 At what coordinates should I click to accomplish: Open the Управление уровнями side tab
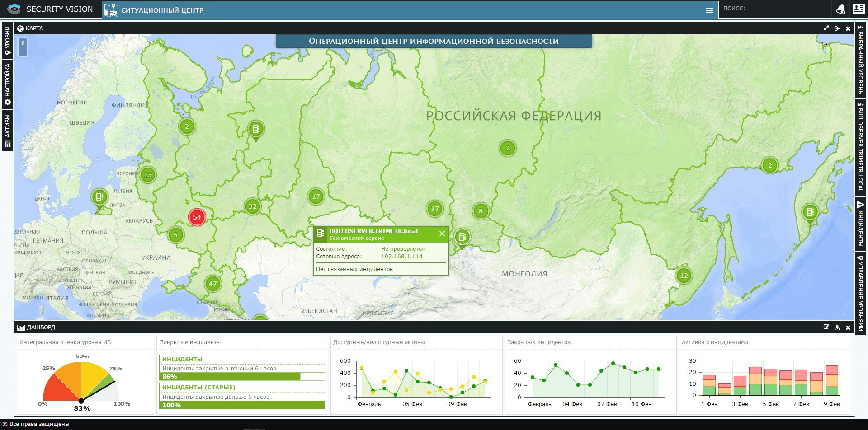pos(860,294)
